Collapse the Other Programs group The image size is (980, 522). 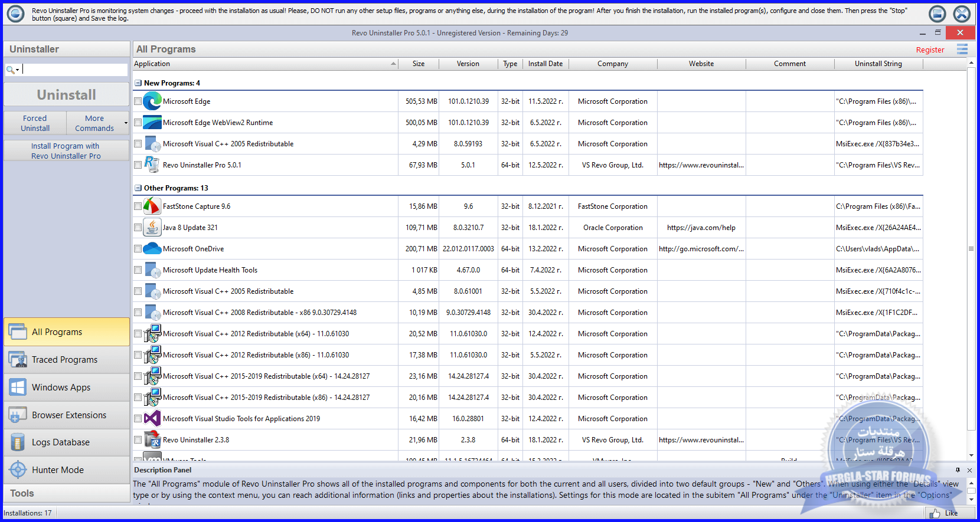click(138, 188)
